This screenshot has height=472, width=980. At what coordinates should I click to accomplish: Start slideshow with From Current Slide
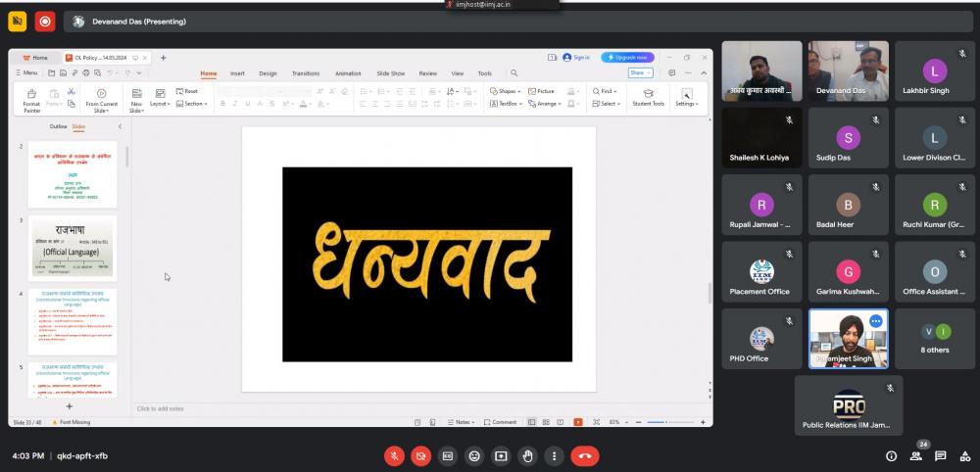click(101, 98)
